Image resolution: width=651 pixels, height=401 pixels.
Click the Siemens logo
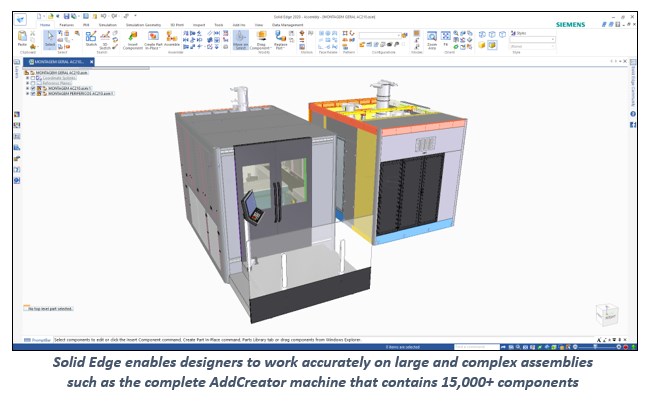[x=570, y=25]
